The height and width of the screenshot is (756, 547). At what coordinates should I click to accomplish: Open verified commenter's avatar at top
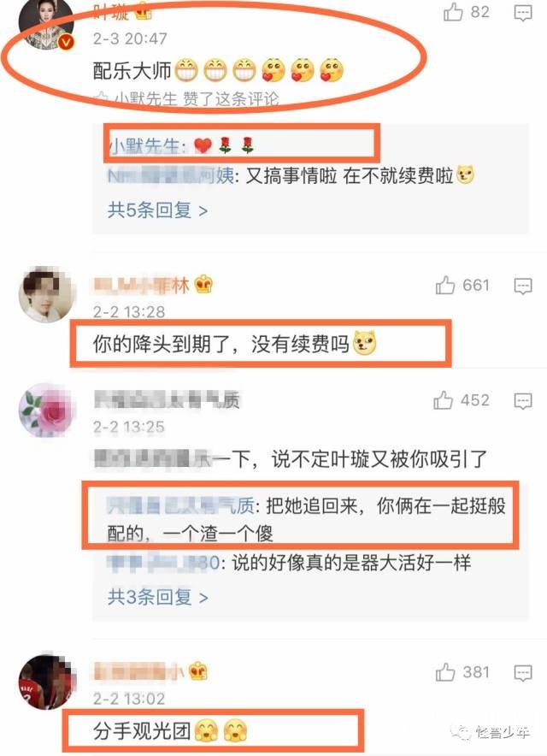pyautogui.click(x=47, y=24)
